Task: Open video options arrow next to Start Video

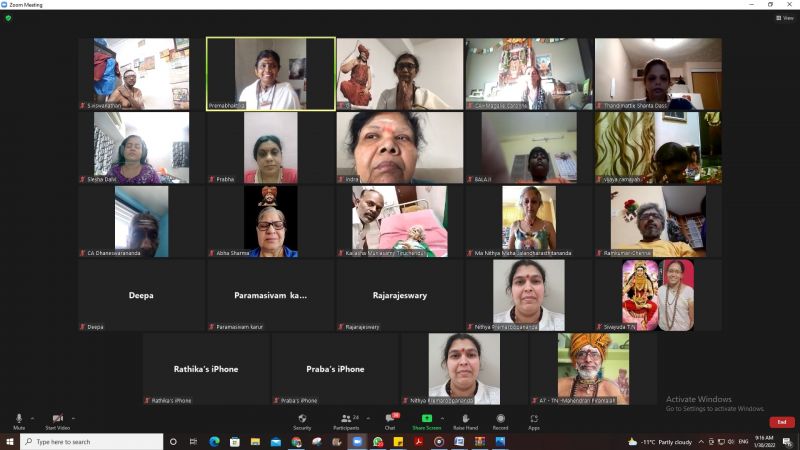Action: coord(73,418)
